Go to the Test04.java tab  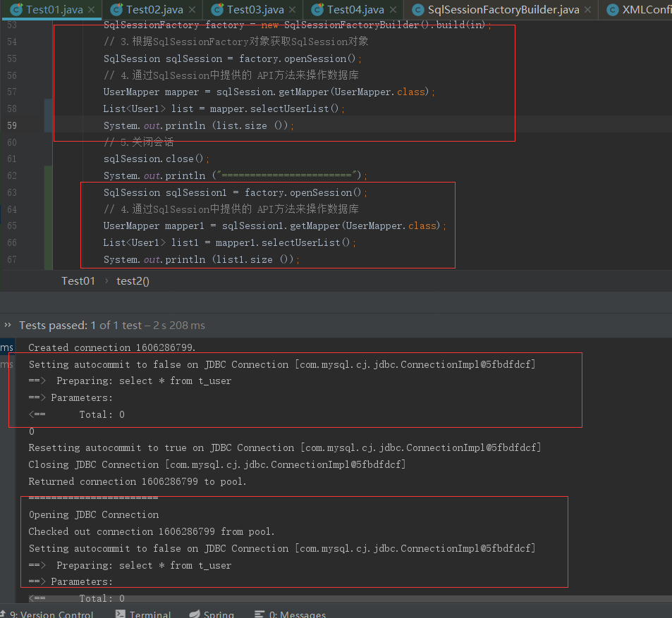click(x=353, y=9)
